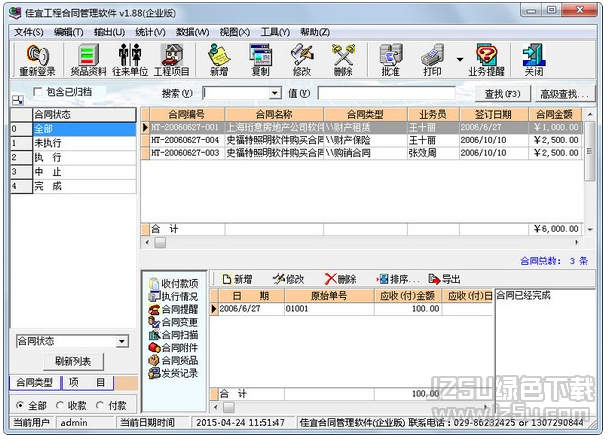Screen dimensions: 608x440
Task: Click the 打印 toolbar icon
Action: click(432, 60)
